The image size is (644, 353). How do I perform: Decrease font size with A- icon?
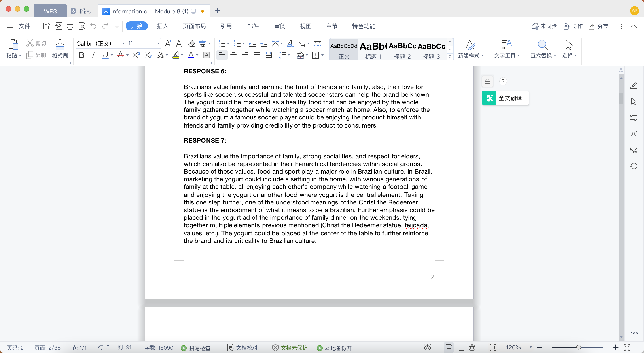[180, 43]
